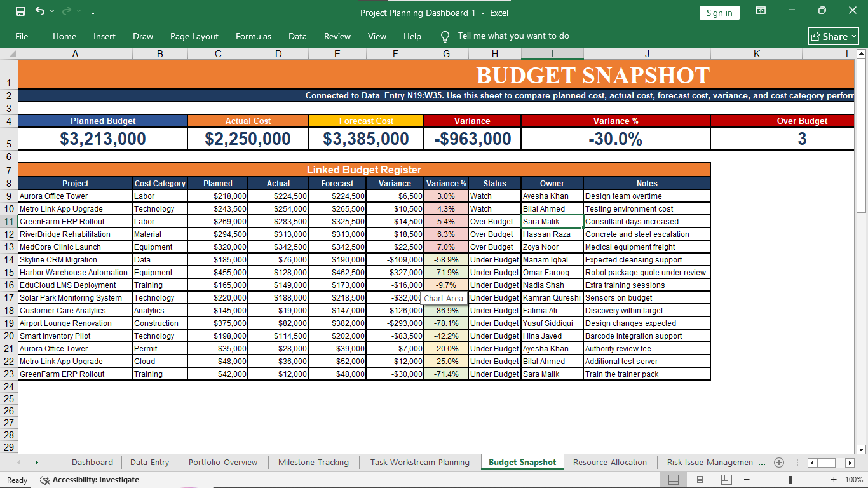868x488 pixels.
Task: Open the Page Layout tab
Action: [194, 36]
